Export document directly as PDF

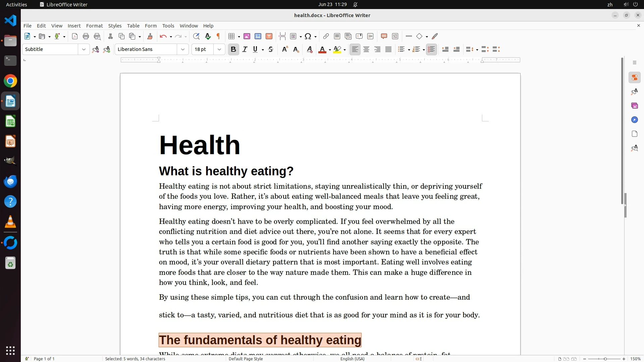click(75, 37)
